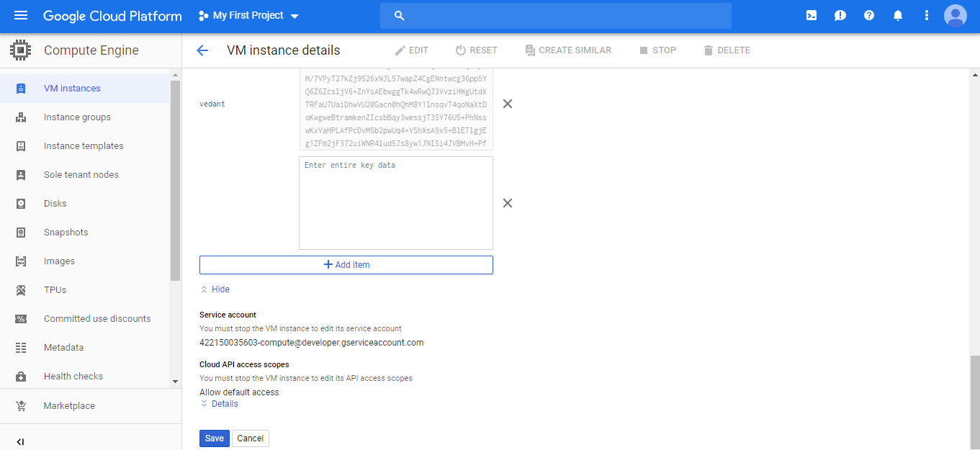Click the blue Save button

215,438
